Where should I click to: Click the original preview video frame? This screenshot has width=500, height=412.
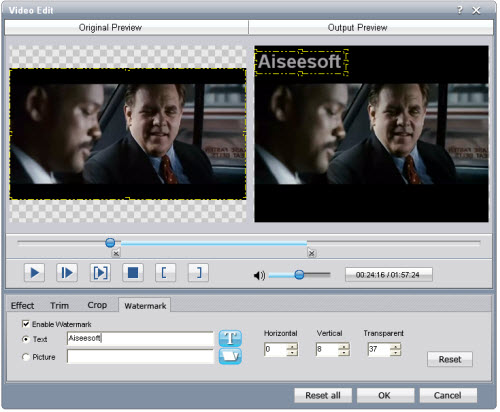click(128, 134)
